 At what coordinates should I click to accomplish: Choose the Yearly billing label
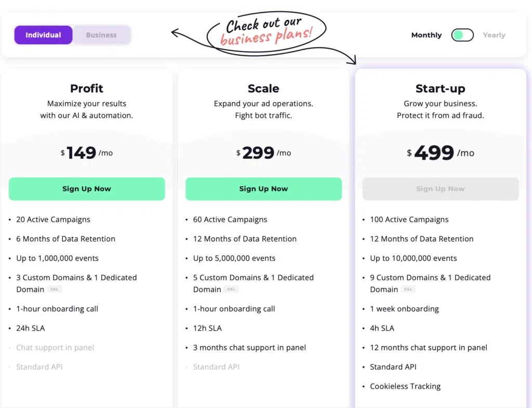(x=494, y=35)
